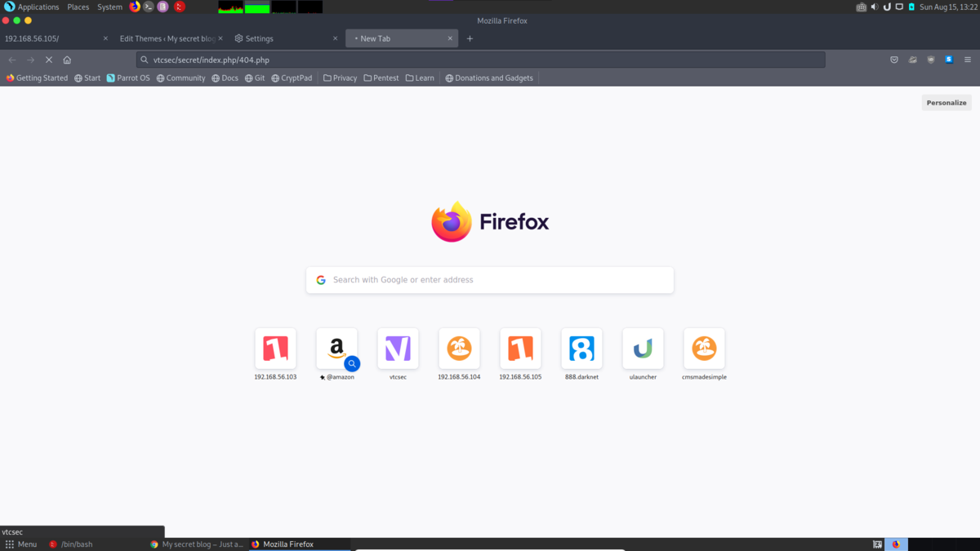Switch to the Edit Themes My secret blog tab
Screen dimensions: 980x551
(x=171, y=38)
